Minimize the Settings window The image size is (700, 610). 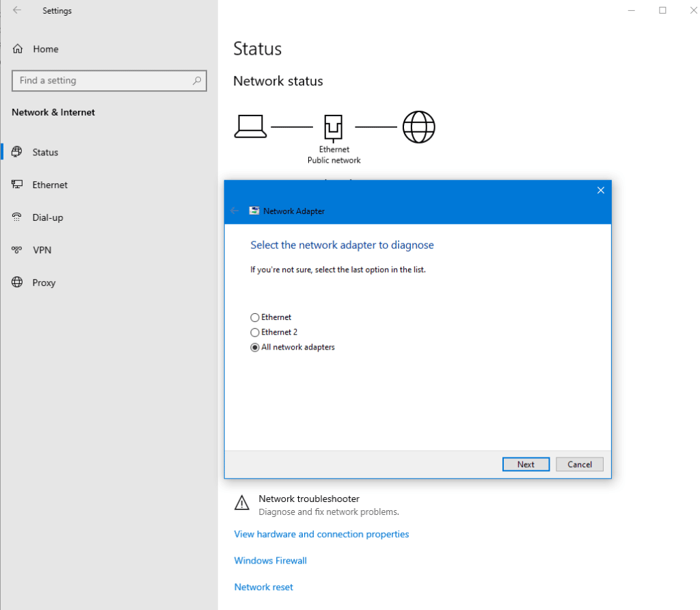coord(631,10)
